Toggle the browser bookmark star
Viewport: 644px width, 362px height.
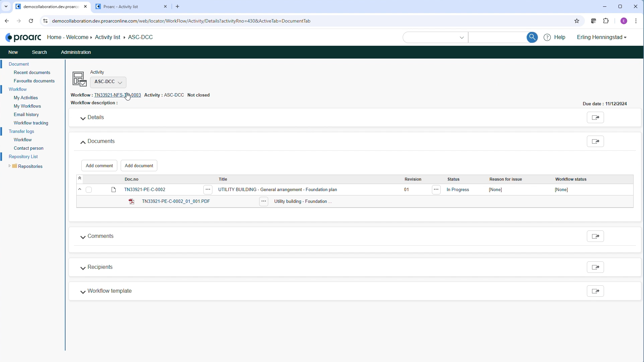pos(577,21)
